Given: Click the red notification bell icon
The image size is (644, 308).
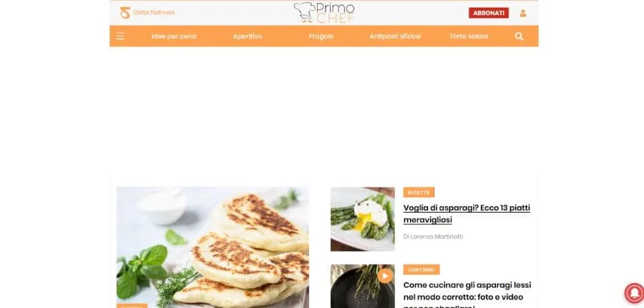Looking at the screenshot, I should click(x=634, y=293).
